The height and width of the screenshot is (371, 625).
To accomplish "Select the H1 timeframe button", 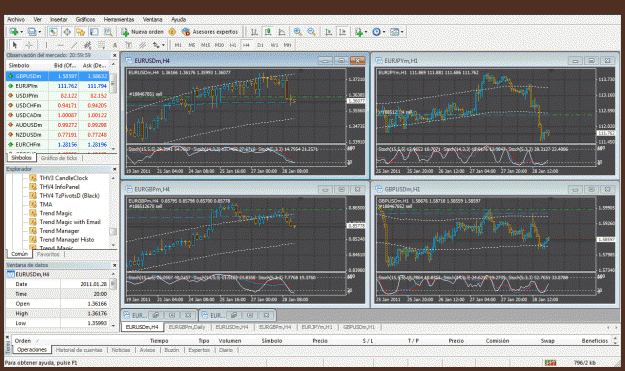I will [233, 45].
